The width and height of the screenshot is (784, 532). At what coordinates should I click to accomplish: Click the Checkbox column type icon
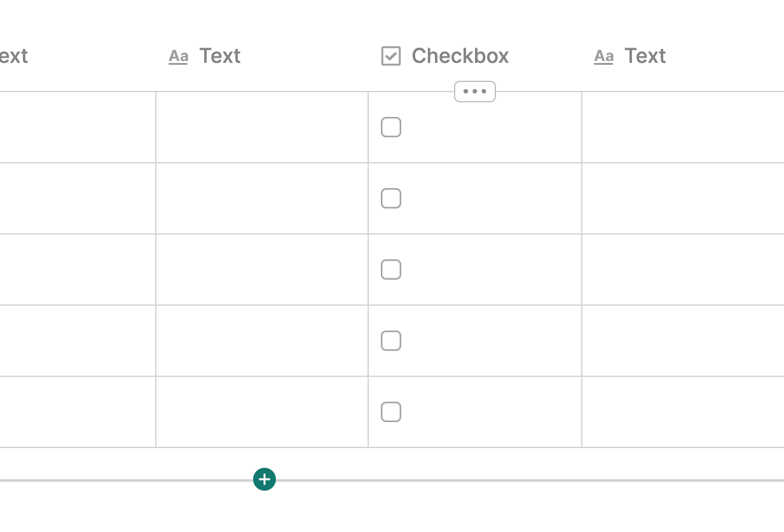coord(391,56)
